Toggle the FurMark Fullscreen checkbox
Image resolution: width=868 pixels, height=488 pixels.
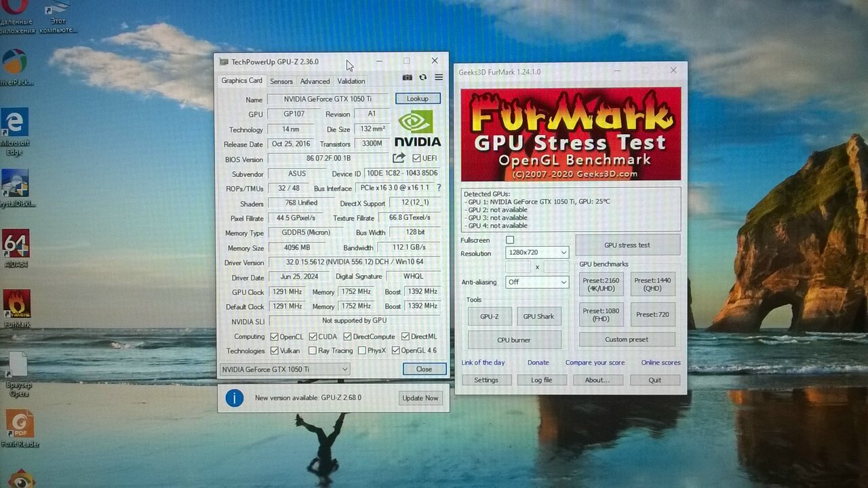point(510,240)
